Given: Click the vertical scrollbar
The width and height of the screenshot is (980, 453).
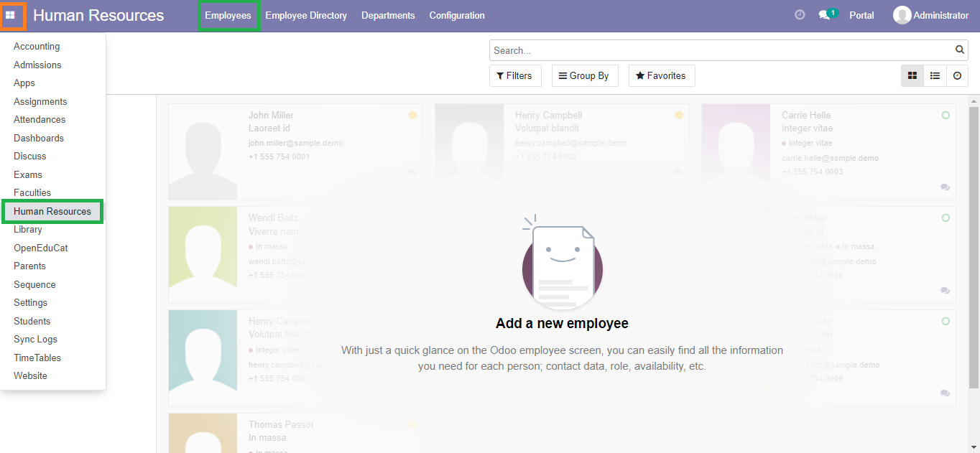Looking at the screenshot, I should [974, 248].
